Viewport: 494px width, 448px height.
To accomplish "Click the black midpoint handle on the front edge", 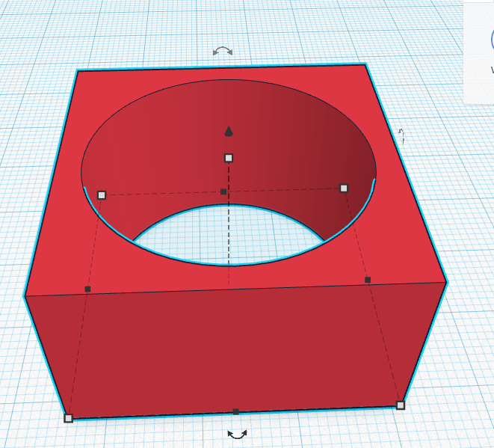I will click(x=235, y=411).
